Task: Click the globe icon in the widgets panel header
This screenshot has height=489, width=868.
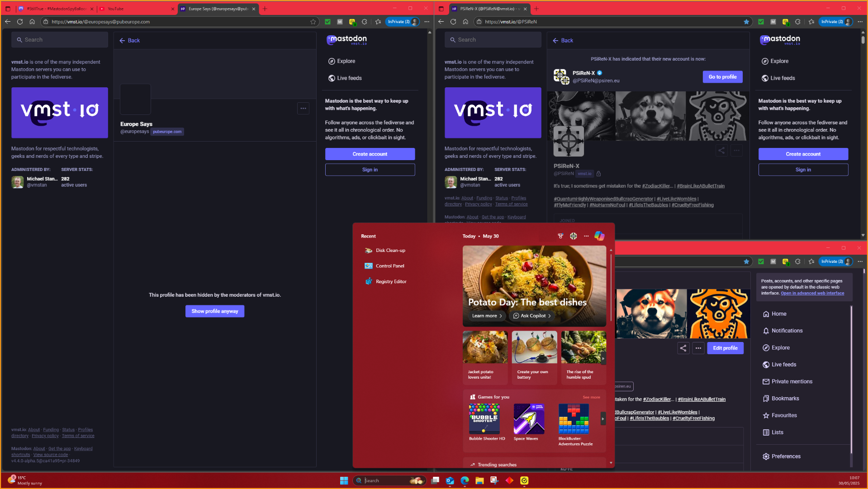Action: (x=573, y=236)
